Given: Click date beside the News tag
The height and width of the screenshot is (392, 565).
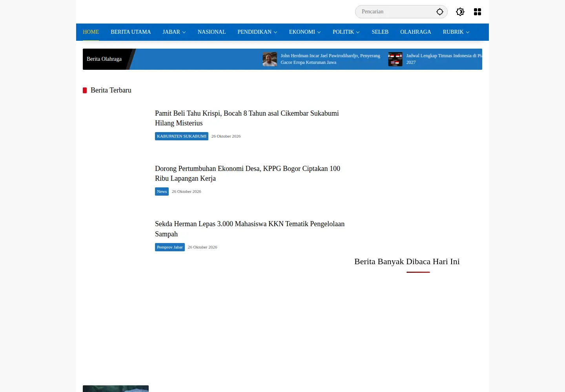Looking at the screenshot, I should click(186, 191).
